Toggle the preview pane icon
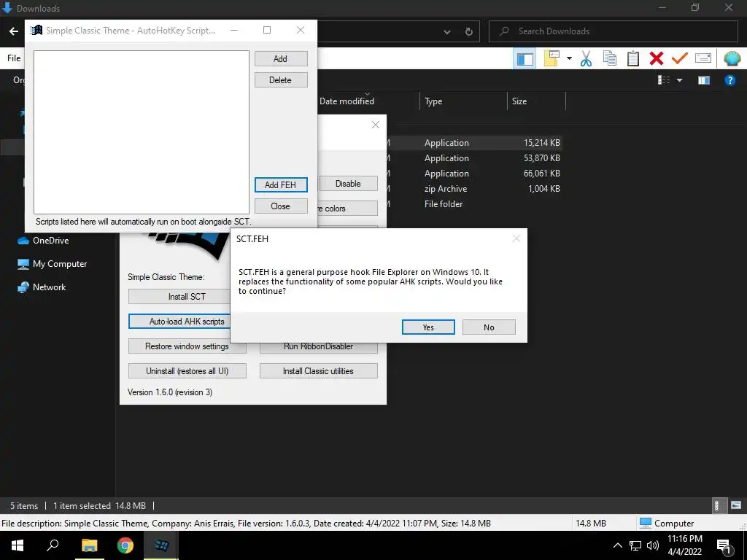This screenshot has height=560, width=747. coord(704,80)
